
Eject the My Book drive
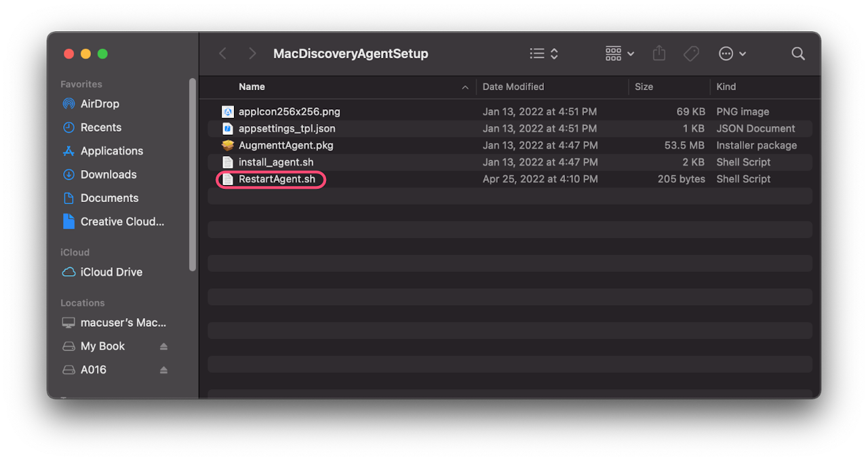[x=163, y=346]
